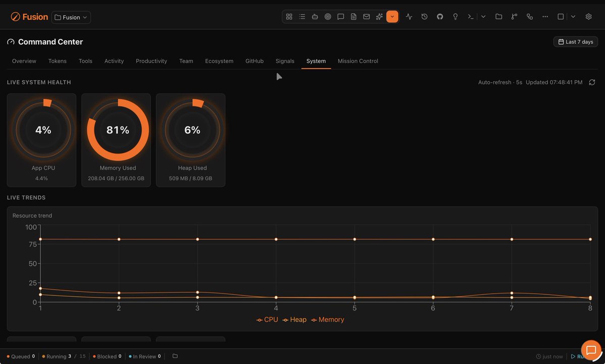Click the Queued 0 status item
This screenshot has width=605, height=364.
(x=21, y=356)
